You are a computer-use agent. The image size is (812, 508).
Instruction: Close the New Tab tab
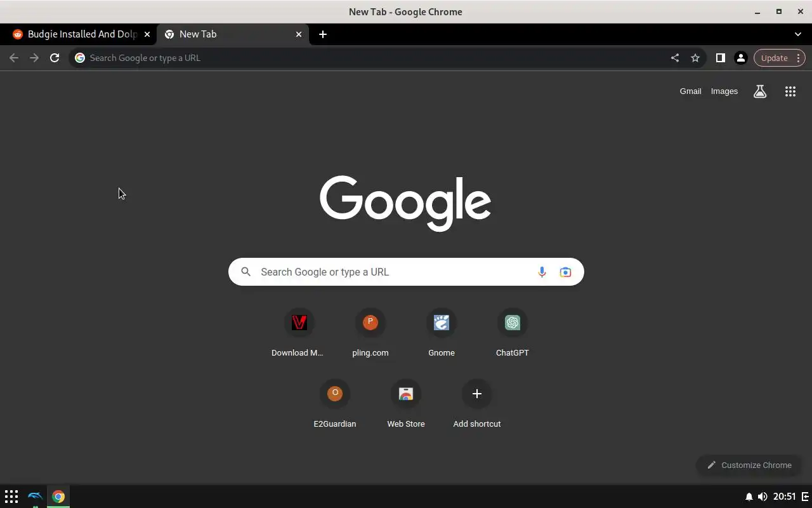(299, 34)
